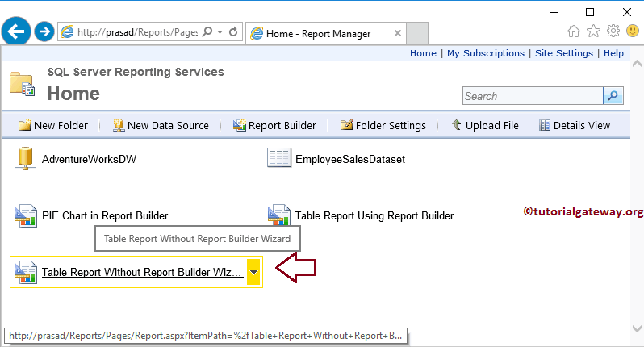Click the search magnifier button

click(x=613, y=96)
